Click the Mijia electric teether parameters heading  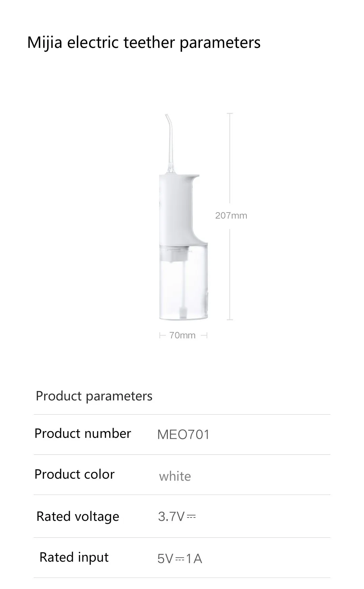click(x=144, y=43)
